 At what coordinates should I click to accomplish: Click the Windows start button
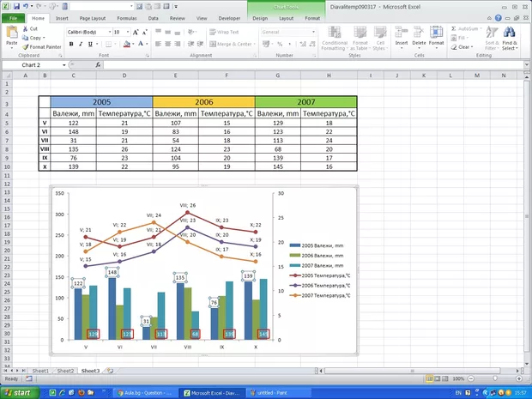coord(20,393)
